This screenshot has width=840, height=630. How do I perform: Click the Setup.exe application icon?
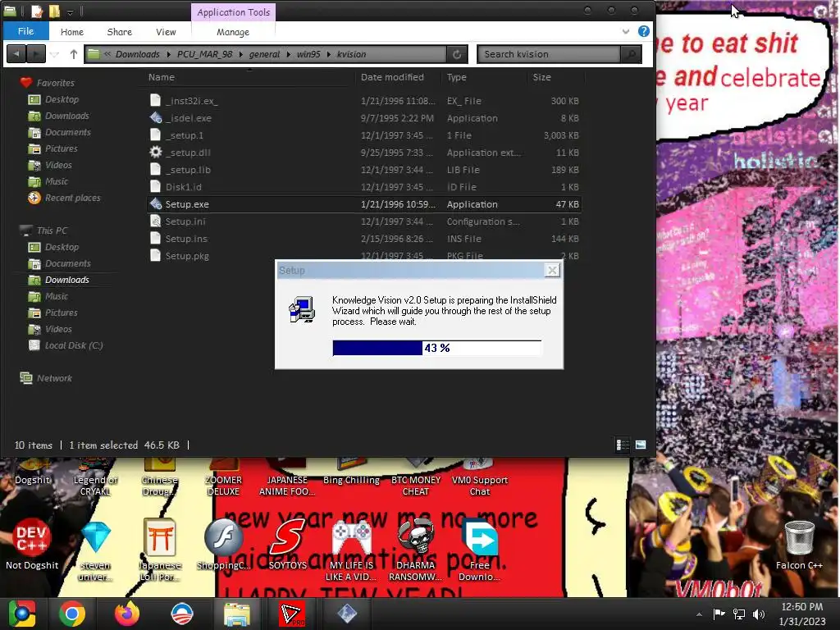(155, 203)
